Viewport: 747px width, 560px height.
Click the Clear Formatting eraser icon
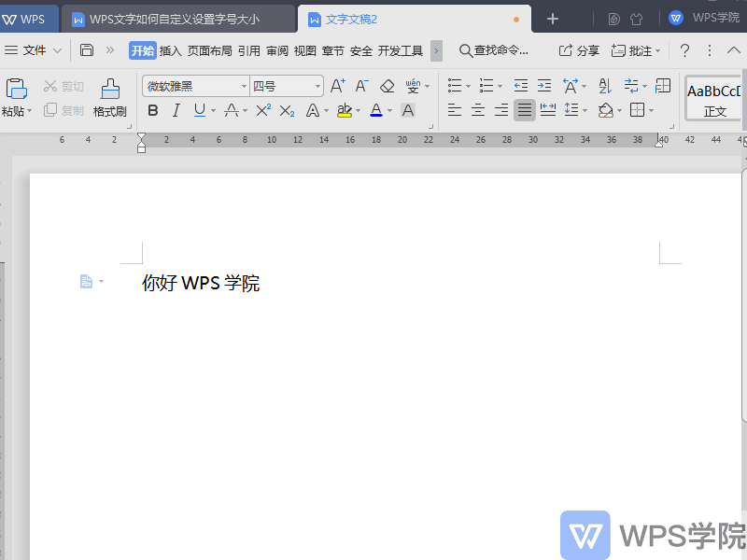388,85
